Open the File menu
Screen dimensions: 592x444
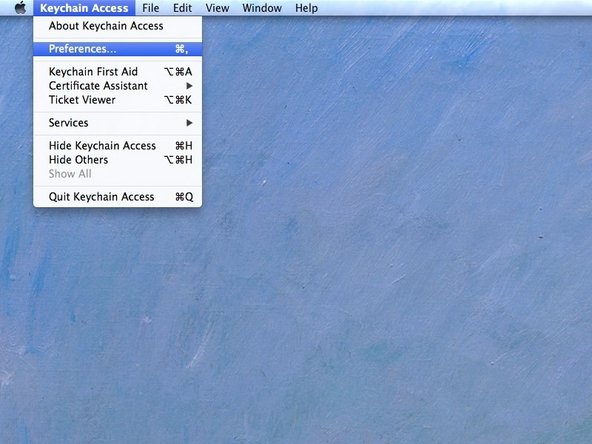tap(150, 8)
